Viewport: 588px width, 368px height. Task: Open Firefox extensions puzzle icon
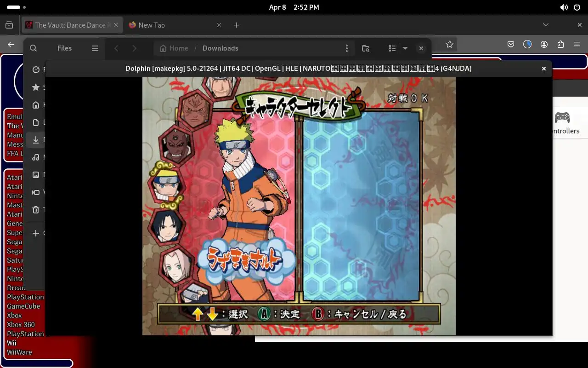560,44
